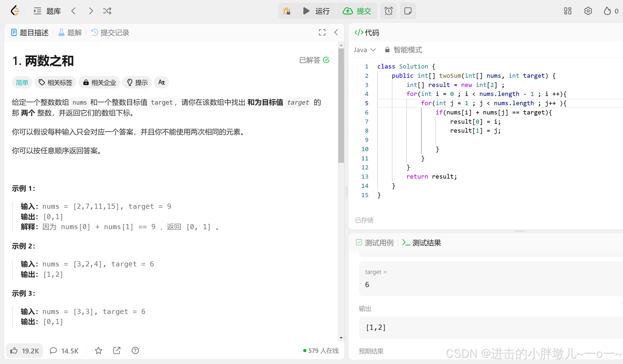Click the share icon below the problem
Image resolution: width=623 pixels, height=364 pixels.
(116, 350)
